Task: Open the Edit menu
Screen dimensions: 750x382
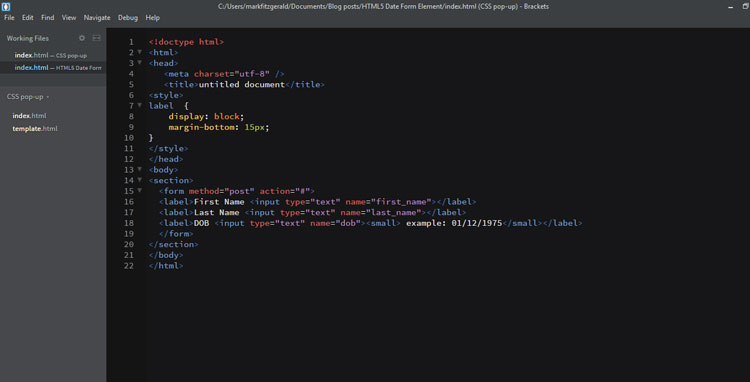Action: tap(28, 18)
